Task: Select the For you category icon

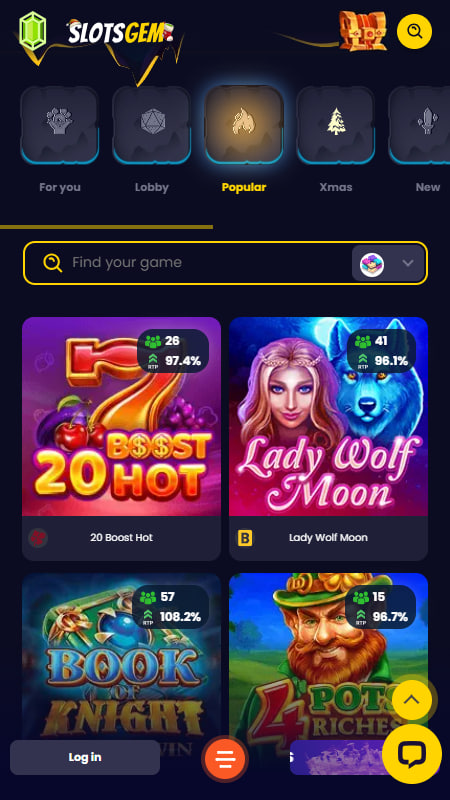Action: tap(60, 124)
